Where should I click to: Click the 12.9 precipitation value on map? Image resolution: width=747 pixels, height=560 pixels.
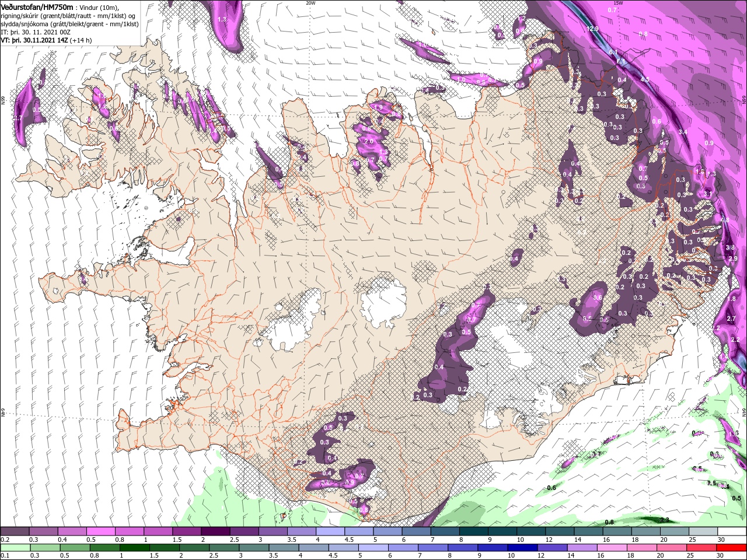coord(593,28)
